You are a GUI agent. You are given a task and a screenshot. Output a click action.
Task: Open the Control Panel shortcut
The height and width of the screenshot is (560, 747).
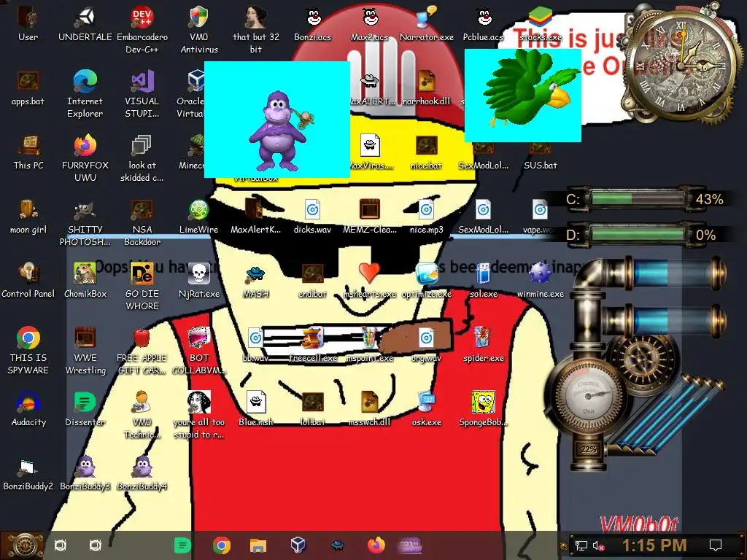28,281
